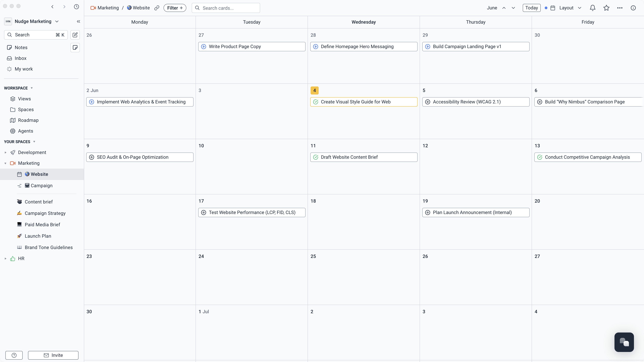Open the Content brief document

(x=39, y=202)
